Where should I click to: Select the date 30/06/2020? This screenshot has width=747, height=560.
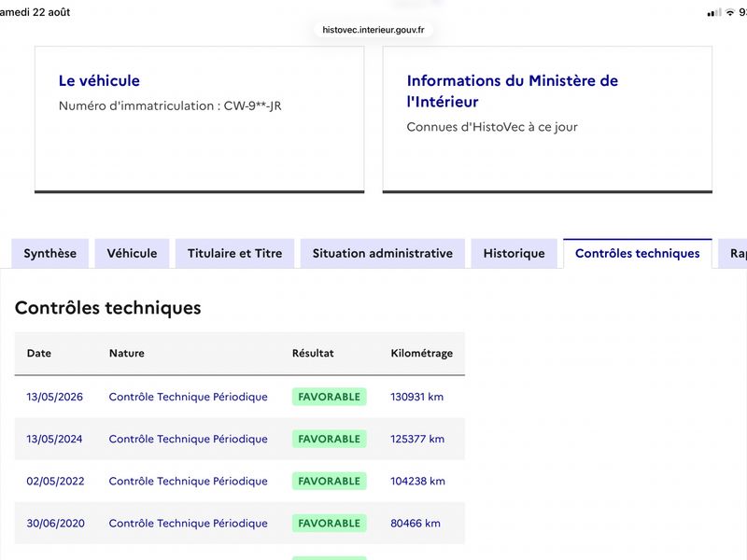56,523
